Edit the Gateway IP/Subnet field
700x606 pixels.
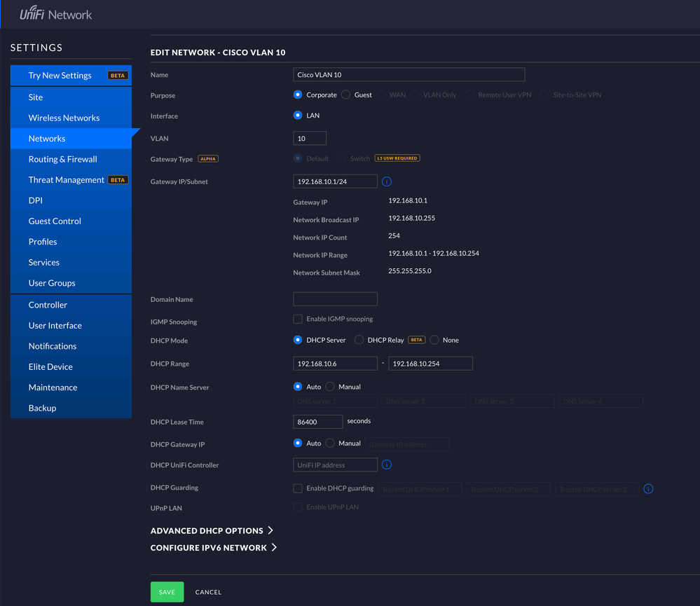[x=335, y=181]
